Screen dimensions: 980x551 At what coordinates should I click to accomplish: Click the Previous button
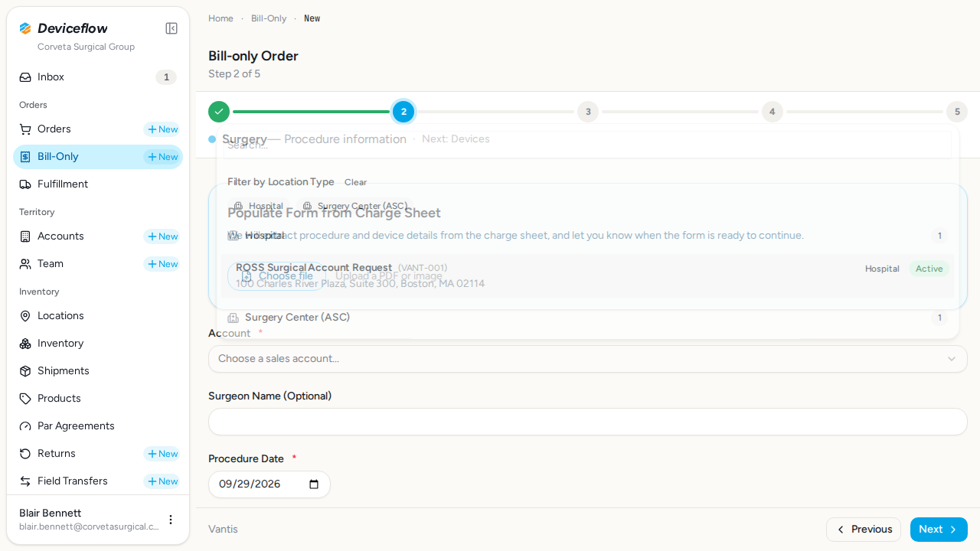coord(864,530)
